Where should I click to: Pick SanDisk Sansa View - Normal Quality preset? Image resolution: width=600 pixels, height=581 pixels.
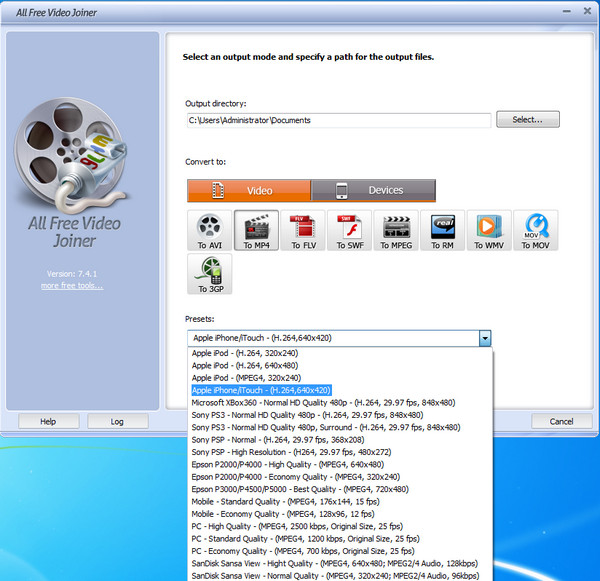pyautogui.click(x=340, y=576)
